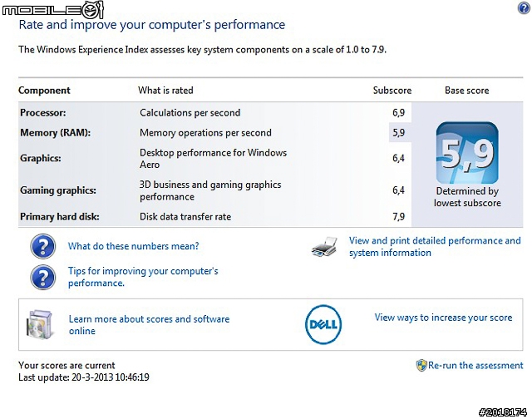The width and height of the screenshot is (532, 419).
Task: Click the printer icon
Action: click(324, 247)
